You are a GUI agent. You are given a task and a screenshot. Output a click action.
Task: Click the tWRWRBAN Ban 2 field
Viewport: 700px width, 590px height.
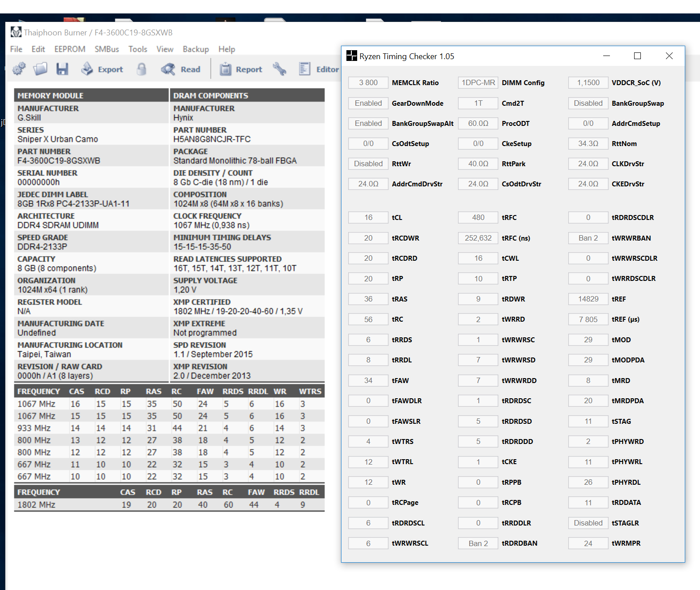pos(588,238)
